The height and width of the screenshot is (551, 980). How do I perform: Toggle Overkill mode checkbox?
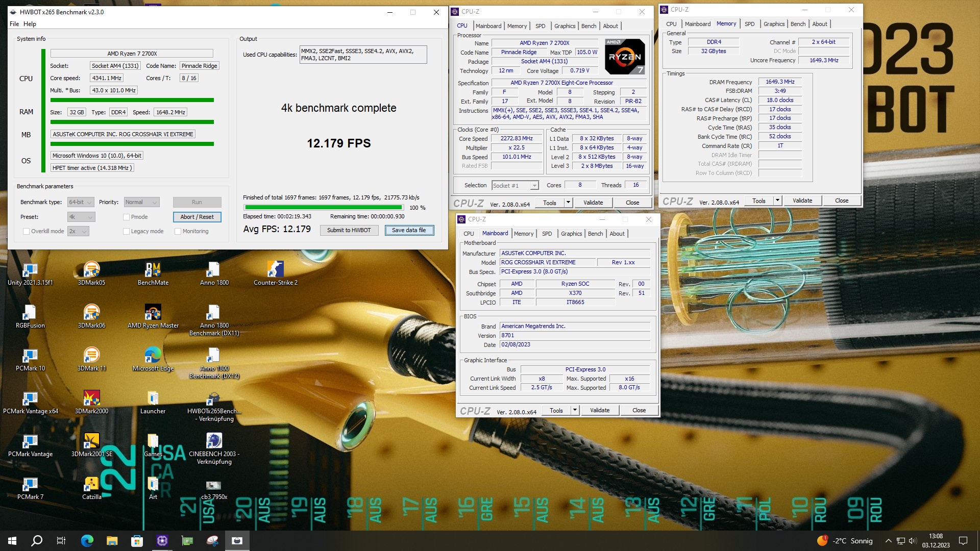pos(26,231)
